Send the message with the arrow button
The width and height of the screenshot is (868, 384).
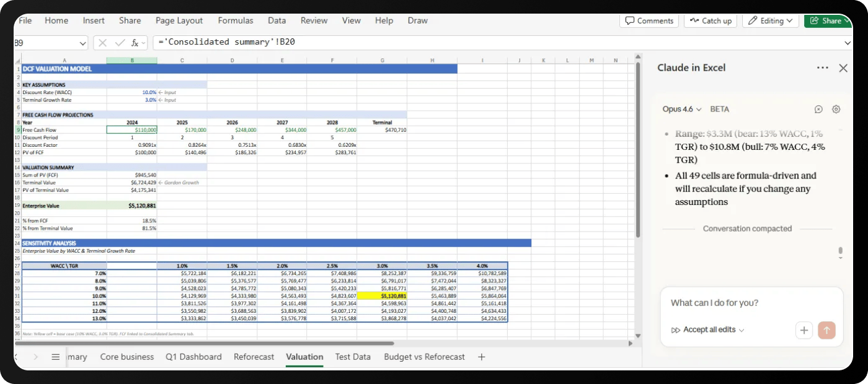[826, 330]
